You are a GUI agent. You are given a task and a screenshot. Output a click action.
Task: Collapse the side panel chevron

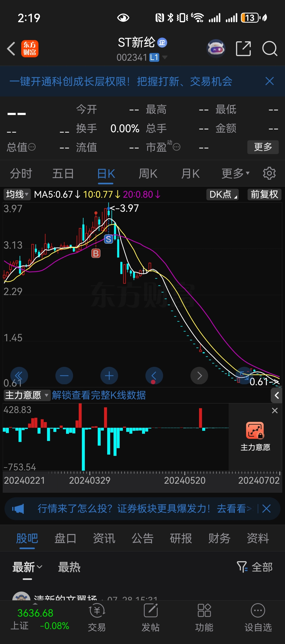(276, 396)
